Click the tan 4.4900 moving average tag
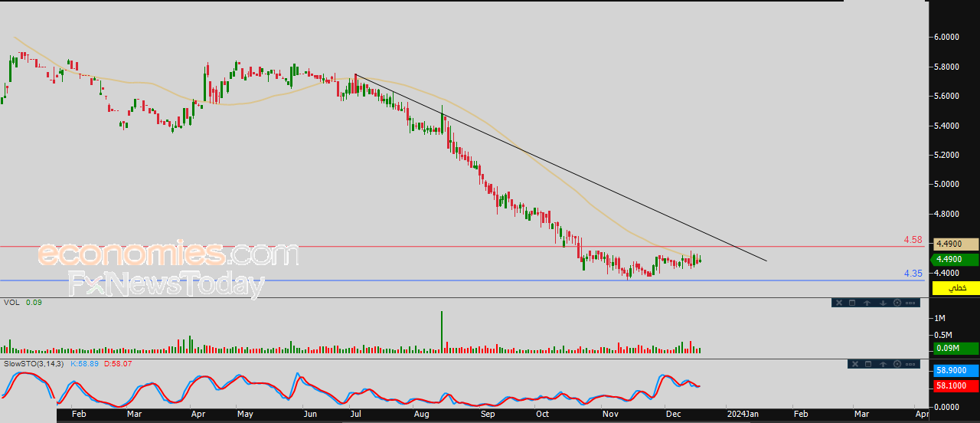This screenshot has width=980, height=423. click(x=957, y=244)
